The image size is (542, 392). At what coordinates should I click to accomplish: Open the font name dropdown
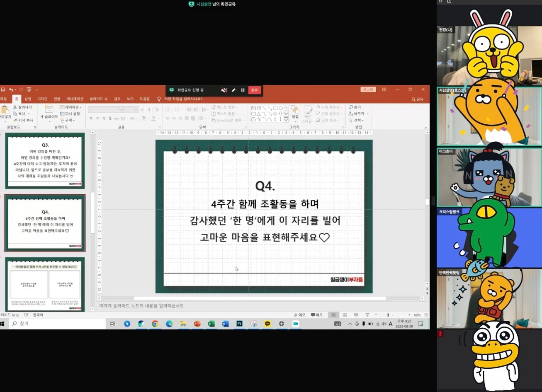pyautogui.click(x=121, y=110)
